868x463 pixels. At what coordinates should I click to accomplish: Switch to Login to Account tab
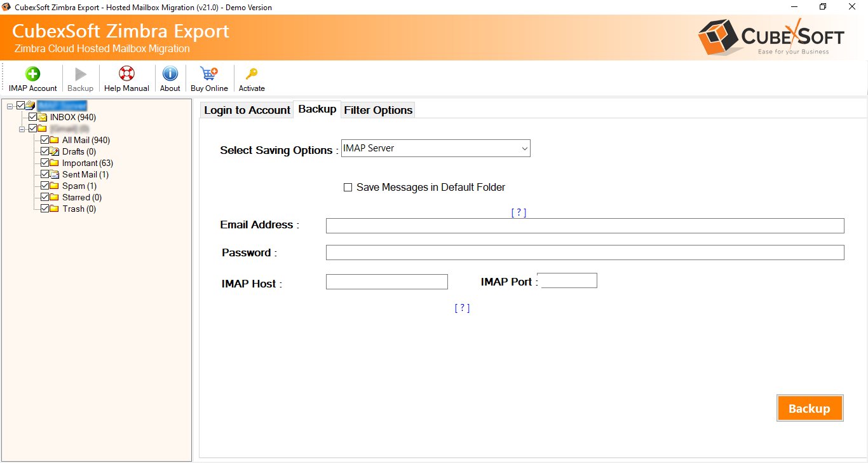click(247, 110)
